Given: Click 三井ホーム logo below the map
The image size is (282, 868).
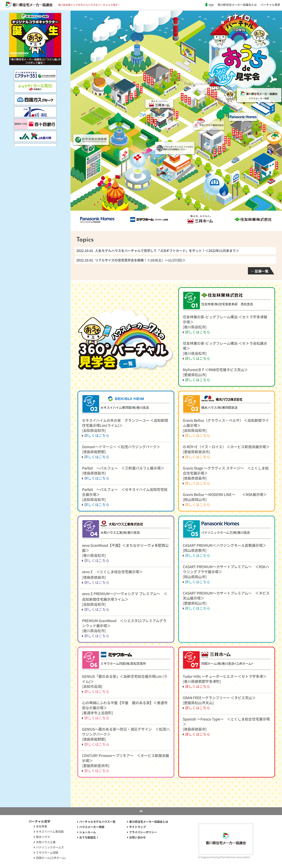Looking at the screenshot, I should point(200,219).
